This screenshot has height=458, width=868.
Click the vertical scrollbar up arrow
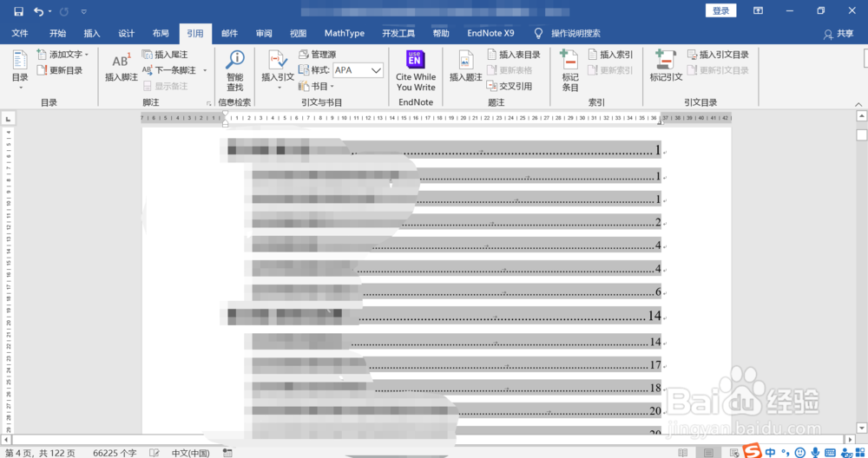pos(861,115)
